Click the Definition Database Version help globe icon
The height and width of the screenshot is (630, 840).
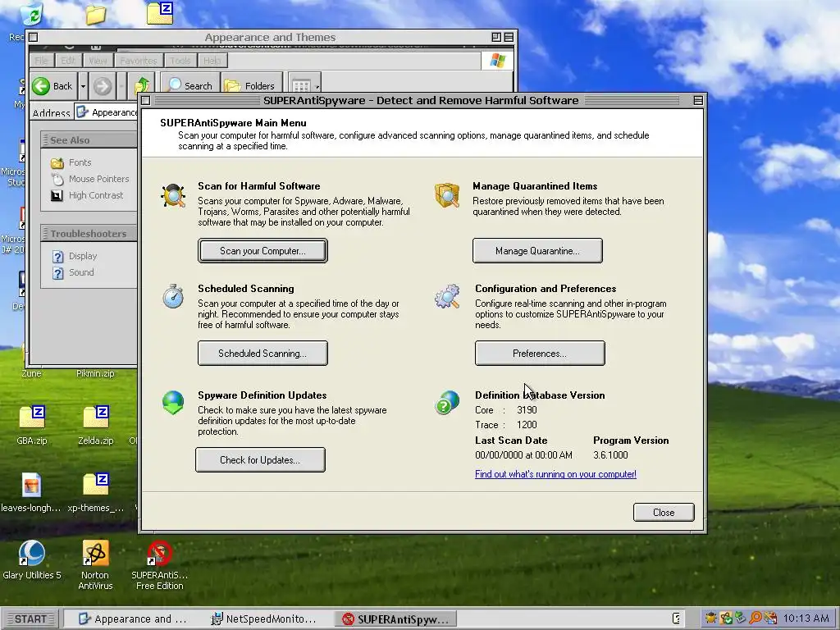click(447, 403)
